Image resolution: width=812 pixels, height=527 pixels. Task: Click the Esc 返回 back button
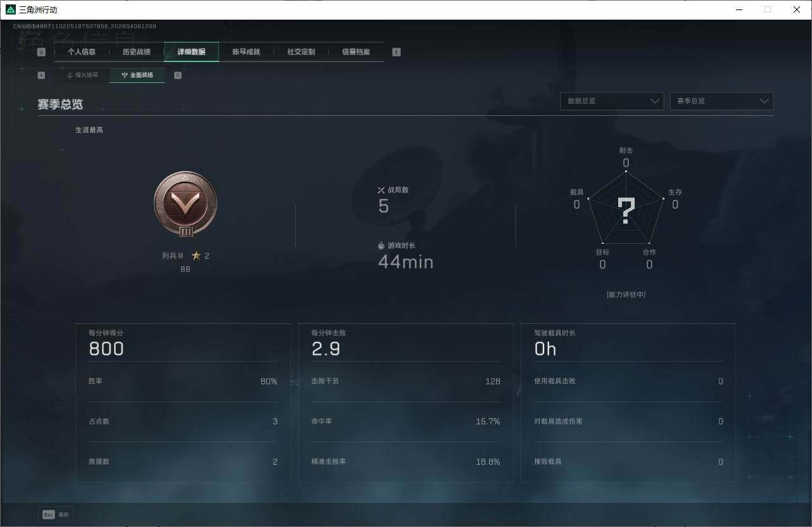[x=56, y=514]
